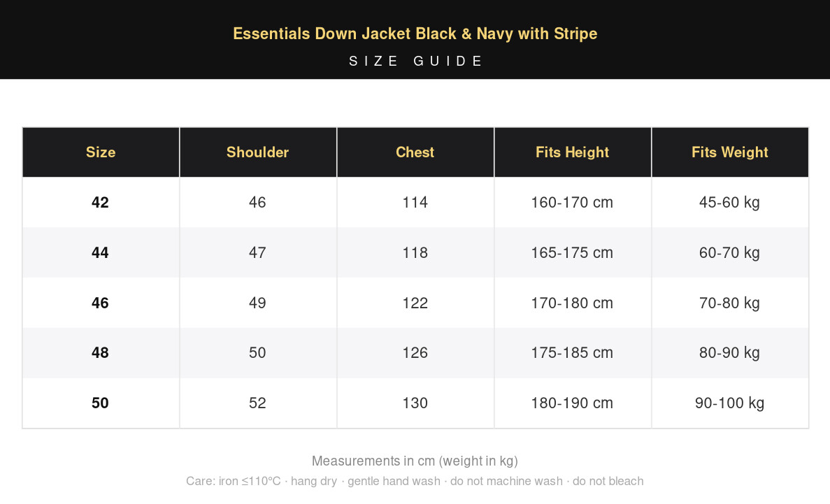Select size 42 row label

[101, 202]
